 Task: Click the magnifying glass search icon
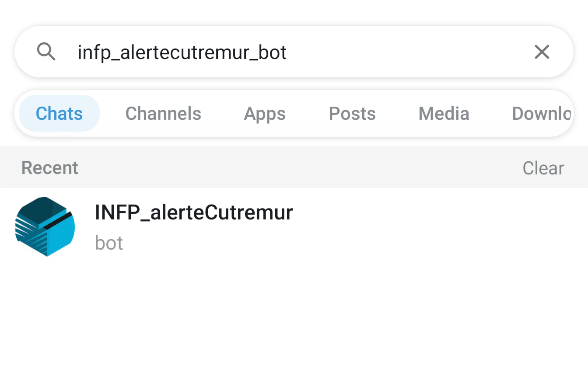[46, 52]
